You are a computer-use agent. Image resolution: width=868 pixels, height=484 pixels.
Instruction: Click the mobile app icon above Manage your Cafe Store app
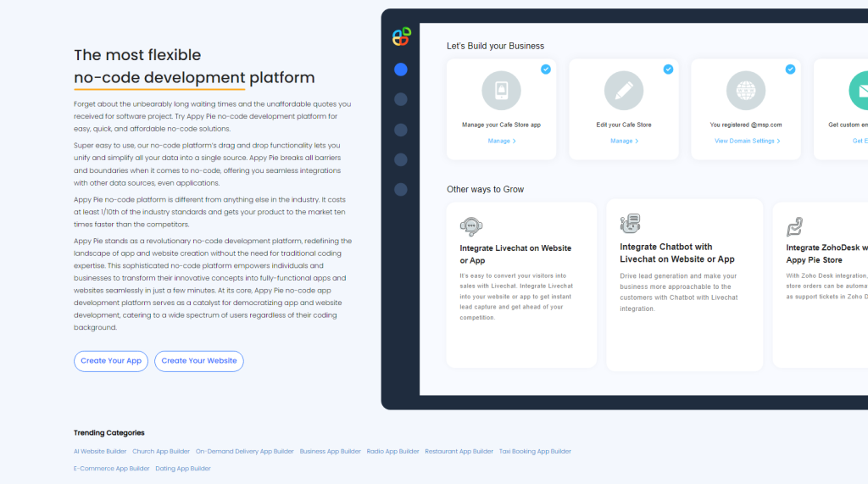coord(501,91)
